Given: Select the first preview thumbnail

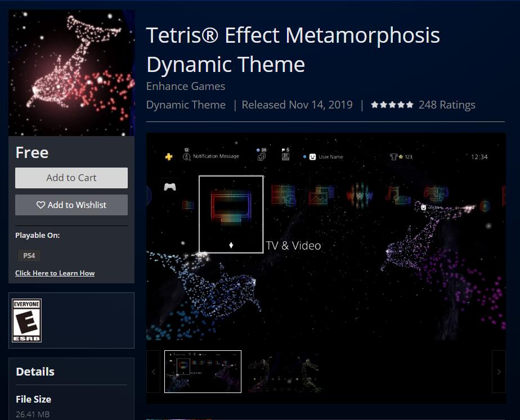Looking at the screenshot, I should click(203, 372).
